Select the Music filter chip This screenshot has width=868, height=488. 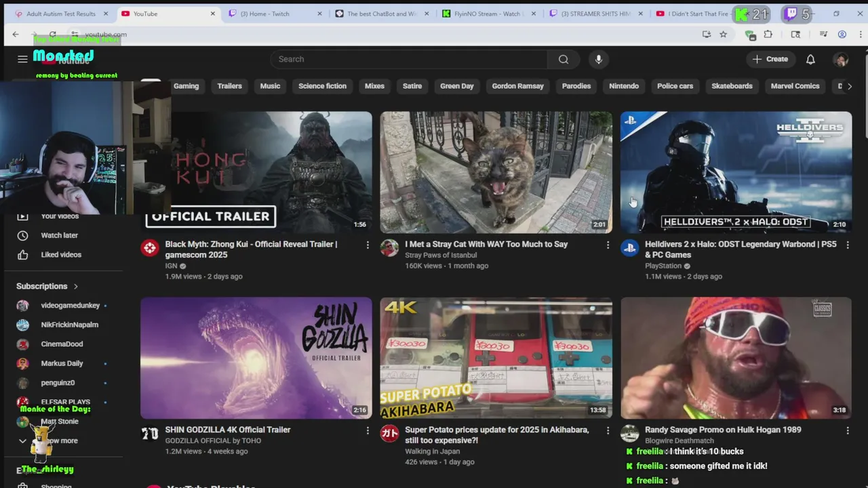pyautogui.click(x=270, y=86)
